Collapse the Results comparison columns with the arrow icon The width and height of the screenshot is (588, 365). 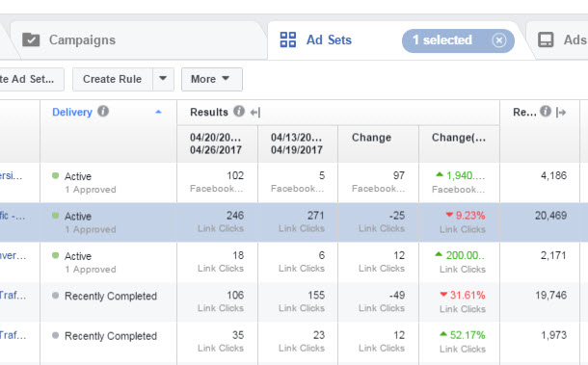pos(255,112)
